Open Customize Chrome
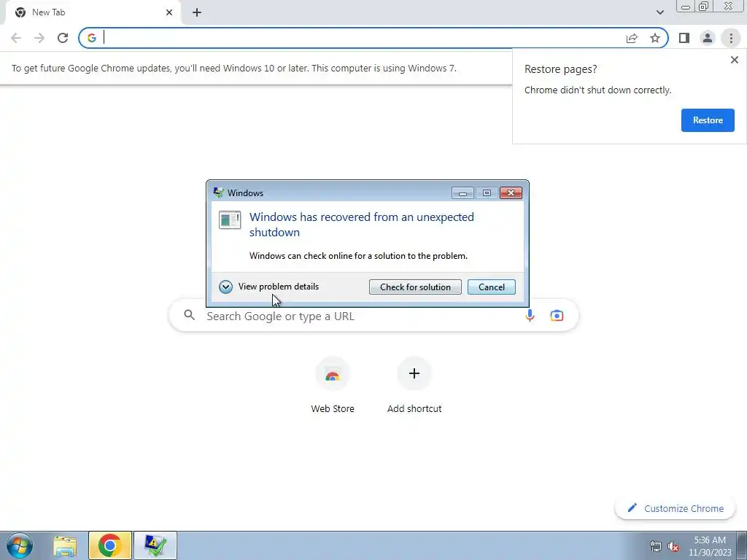747x560 pixels. click(x=675, y=508)
